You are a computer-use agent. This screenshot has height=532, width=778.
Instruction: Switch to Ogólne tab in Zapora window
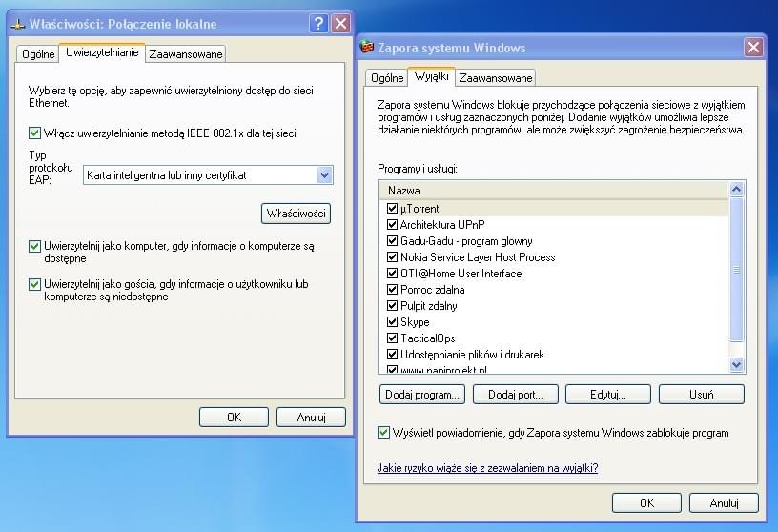coord(387,78)
